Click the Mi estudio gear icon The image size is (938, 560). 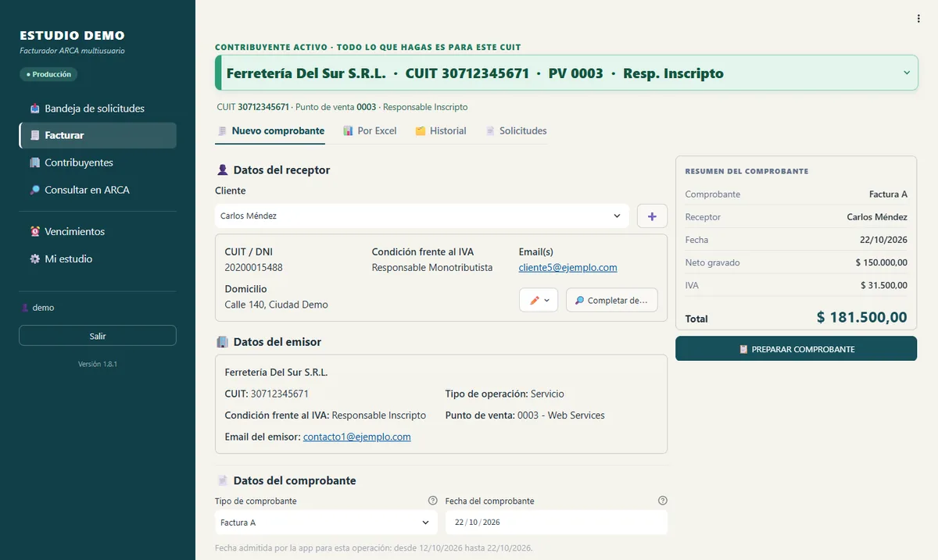pos(34,259)
